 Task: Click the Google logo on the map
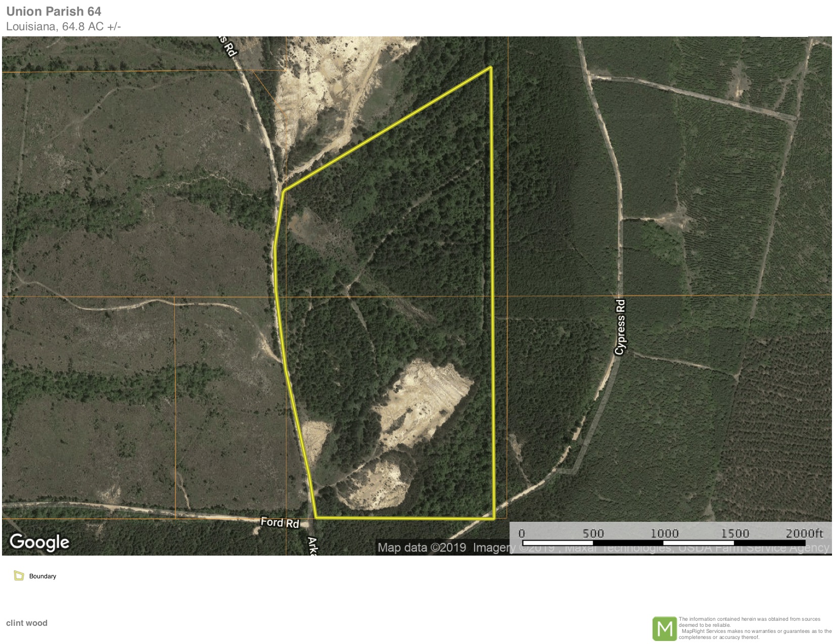pyautogui.click(x=39, y=542)
